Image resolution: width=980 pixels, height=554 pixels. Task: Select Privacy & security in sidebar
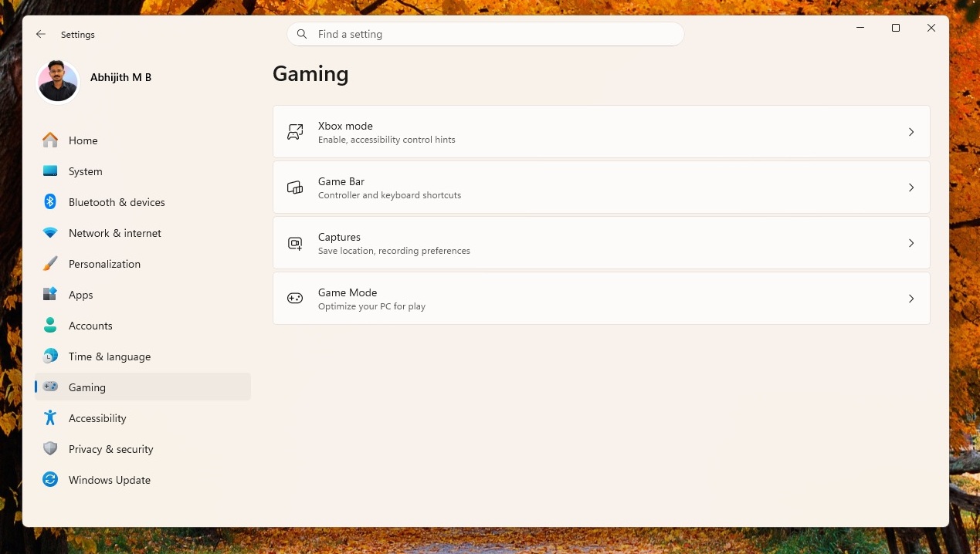(x=143, y=449)
